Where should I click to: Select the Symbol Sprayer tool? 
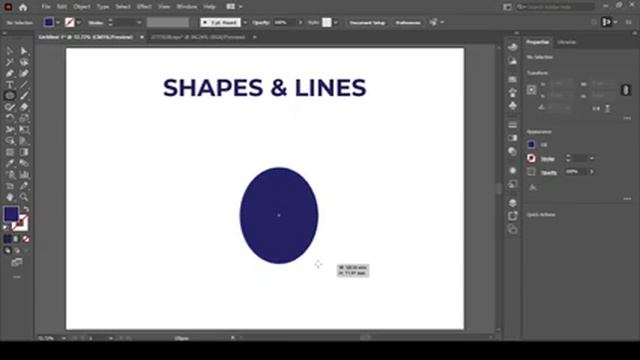(10, 175)
